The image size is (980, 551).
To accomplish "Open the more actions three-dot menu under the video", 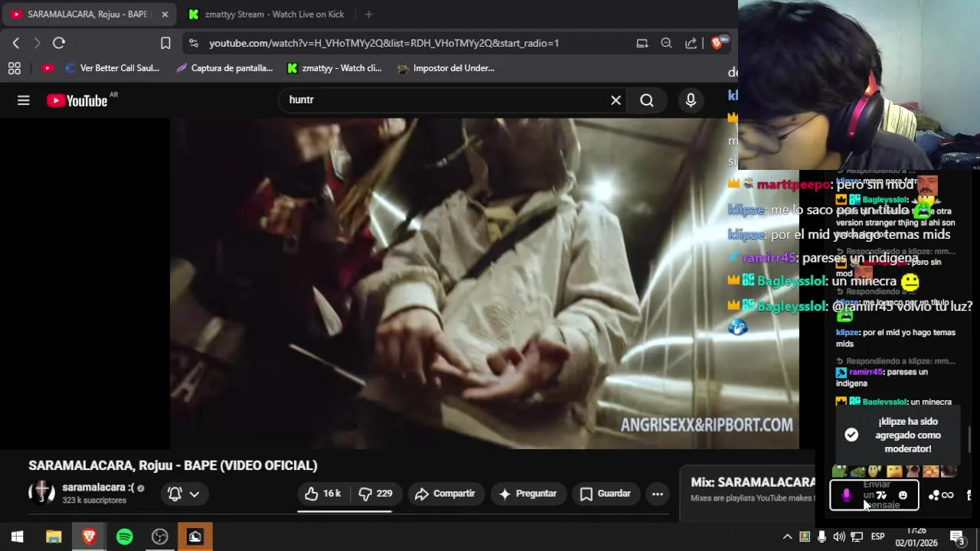I will pos(658,494).
